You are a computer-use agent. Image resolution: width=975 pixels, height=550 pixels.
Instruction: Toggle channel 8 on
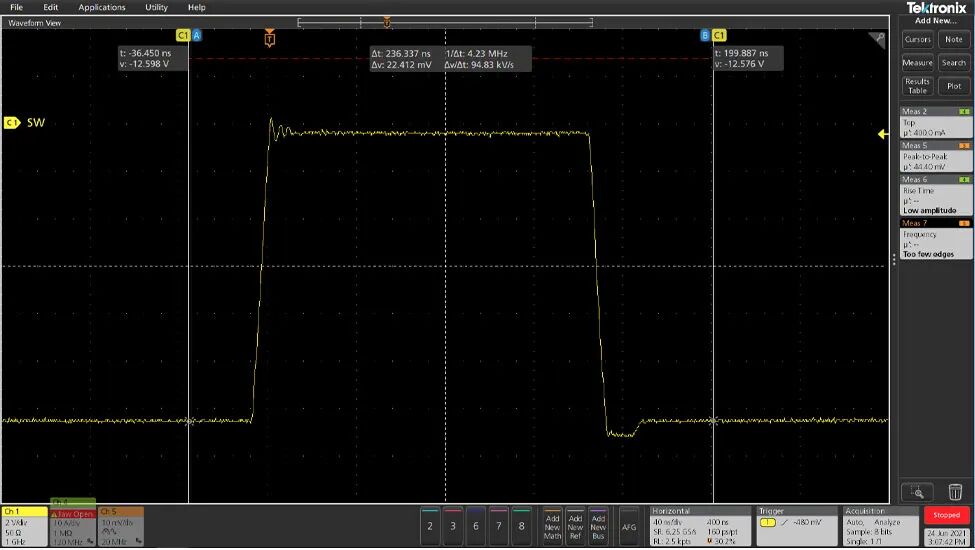[x=521, y=526]
